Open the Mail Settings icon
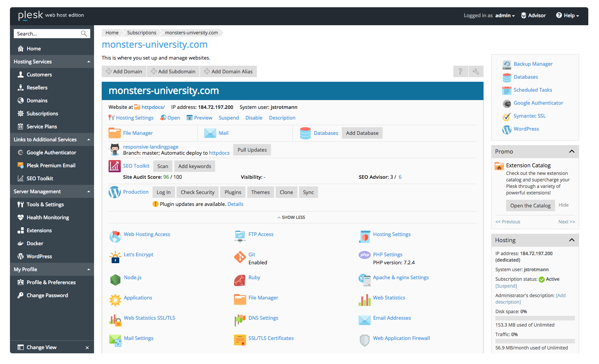 [x=115, y=341]
